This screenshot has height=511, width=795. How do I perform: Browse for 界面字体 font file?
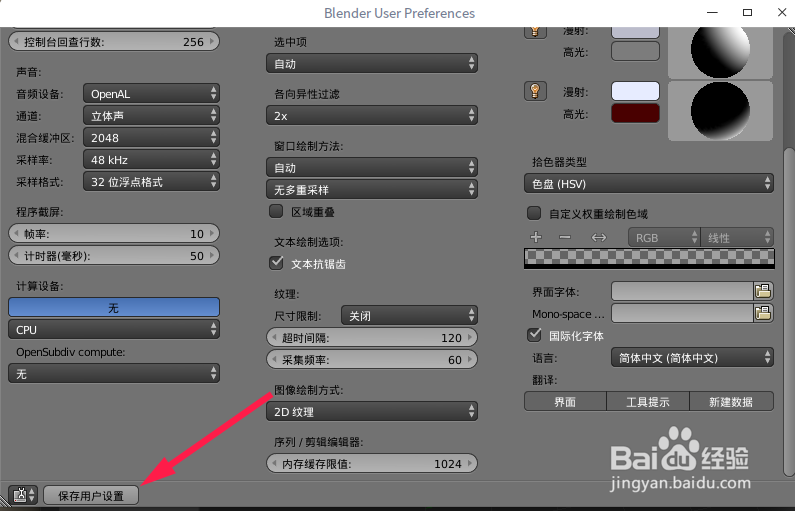[763, 291]
